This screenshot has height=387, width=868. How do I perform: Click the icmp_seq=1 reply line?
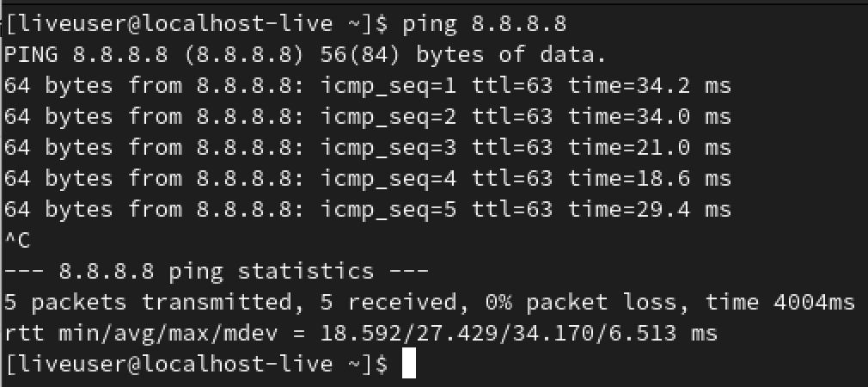(367, 87)
